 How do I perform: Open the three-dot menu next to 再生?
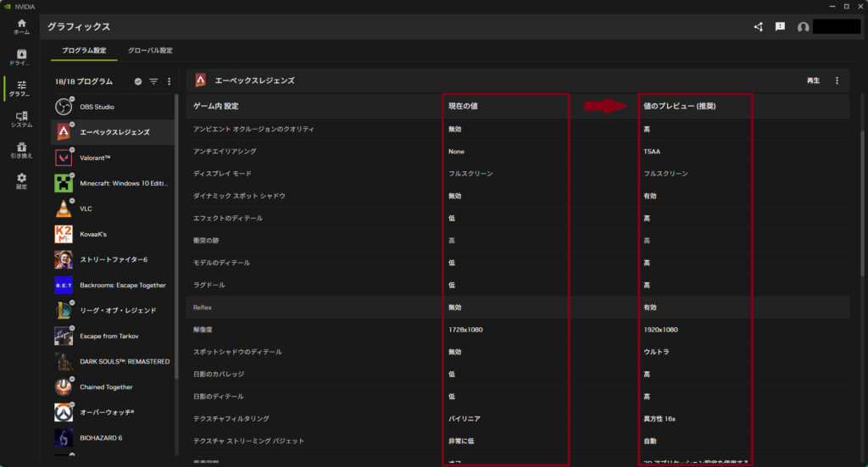(x=837, y=81)
